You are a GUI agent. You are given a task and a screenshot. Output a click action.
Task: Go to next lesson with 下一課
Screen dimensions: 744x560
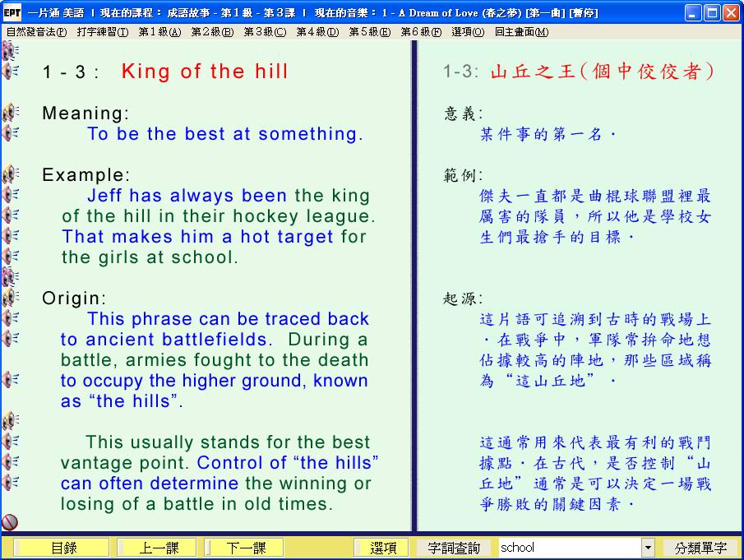pyautogui.click(x=244, y=548)
